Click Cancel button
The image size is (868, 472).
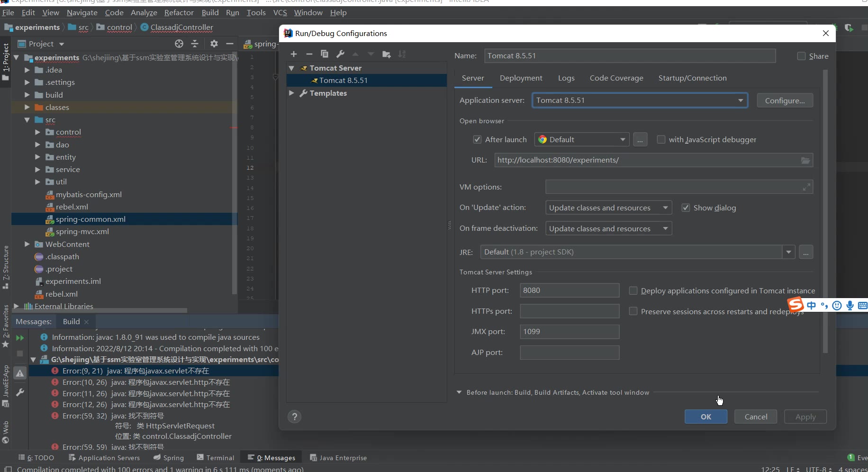[x=756, y=417]
